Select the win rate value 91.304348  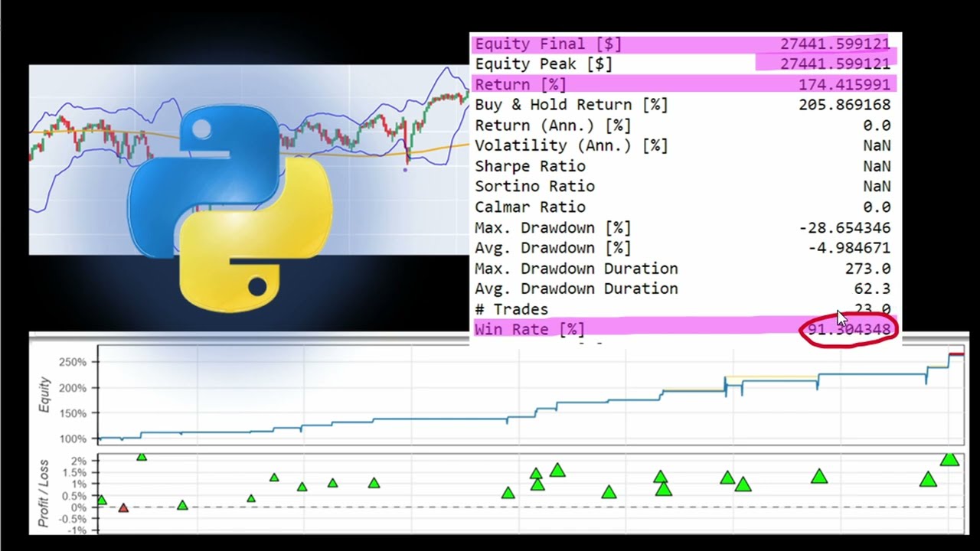(x=849, y=329)
